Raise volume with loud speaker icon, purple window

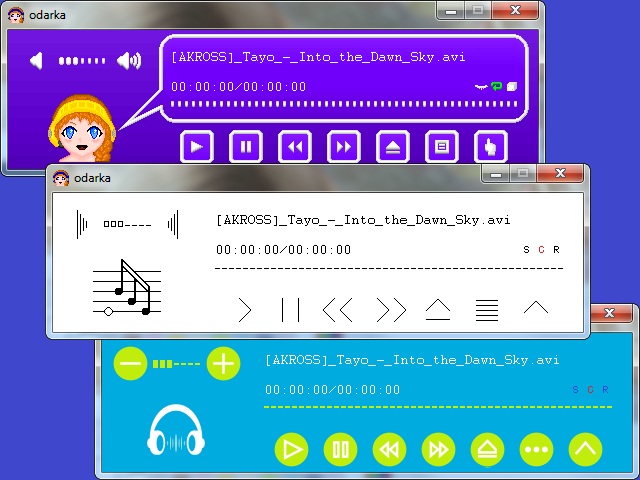click(129, 61)
